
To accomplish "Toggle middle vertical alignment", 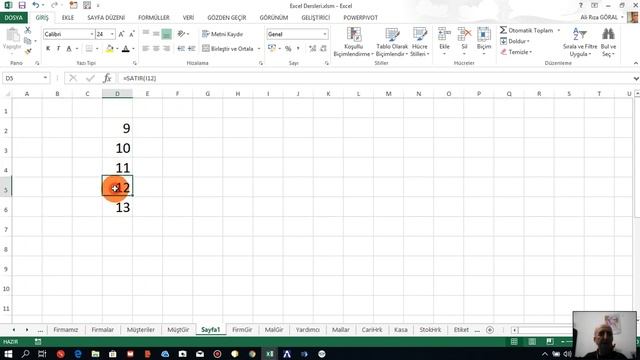I will click(x=156, y=34).
